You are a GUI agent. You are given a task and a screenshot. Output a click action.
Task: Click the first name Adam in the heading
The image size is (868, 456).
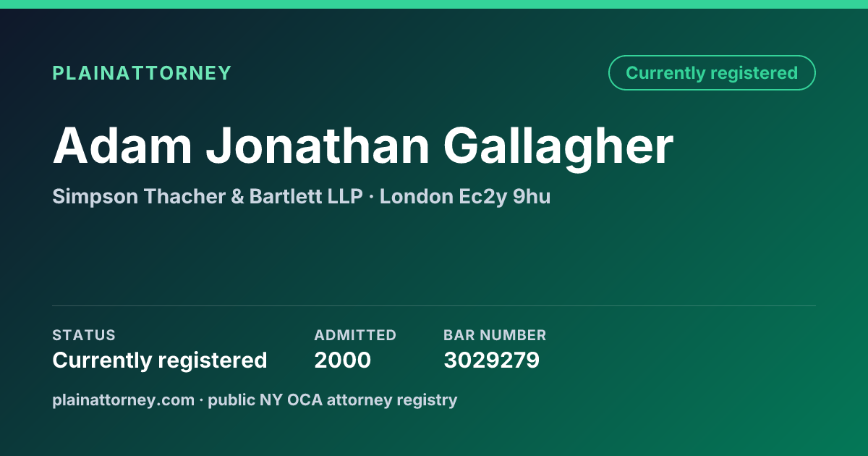coord(122,145)
